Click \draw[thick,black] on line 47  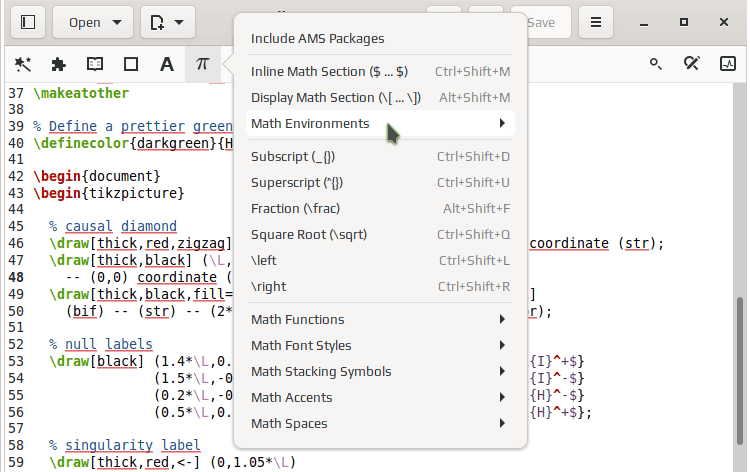click(121, 260)
